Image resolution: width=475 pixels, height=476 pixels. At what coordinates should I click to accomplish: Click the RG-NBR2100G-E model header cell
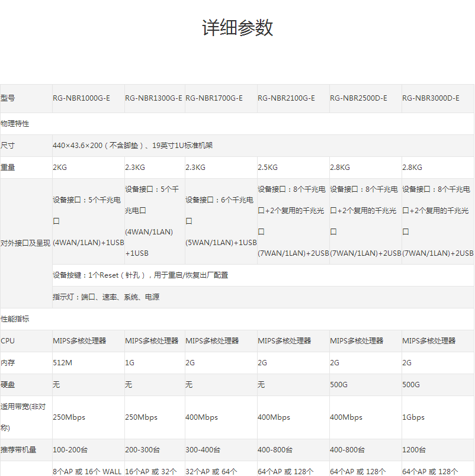click(286, 98)
